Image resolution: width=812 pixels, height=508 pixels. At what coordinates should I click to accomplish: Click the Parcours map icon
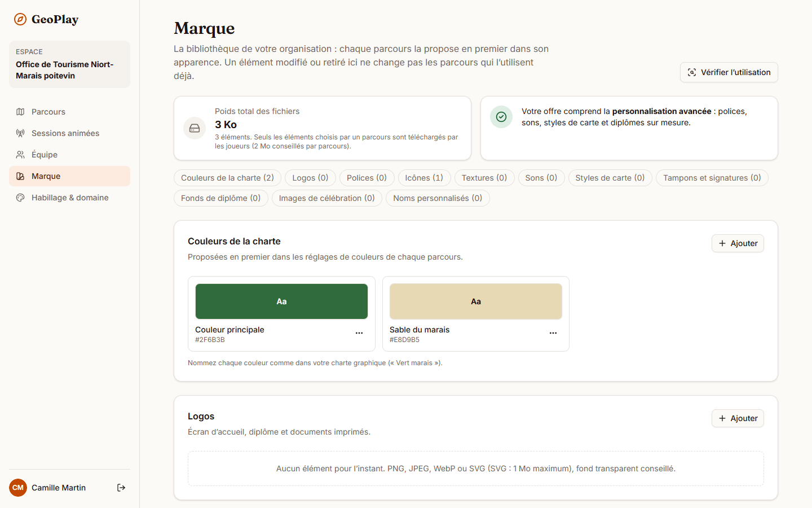pos(20,112)
